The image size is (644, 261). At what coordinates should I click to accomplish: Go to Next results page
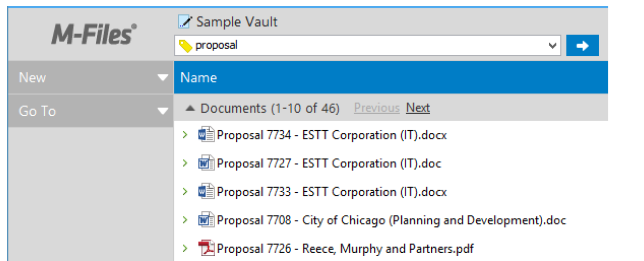tap(418, 108)
